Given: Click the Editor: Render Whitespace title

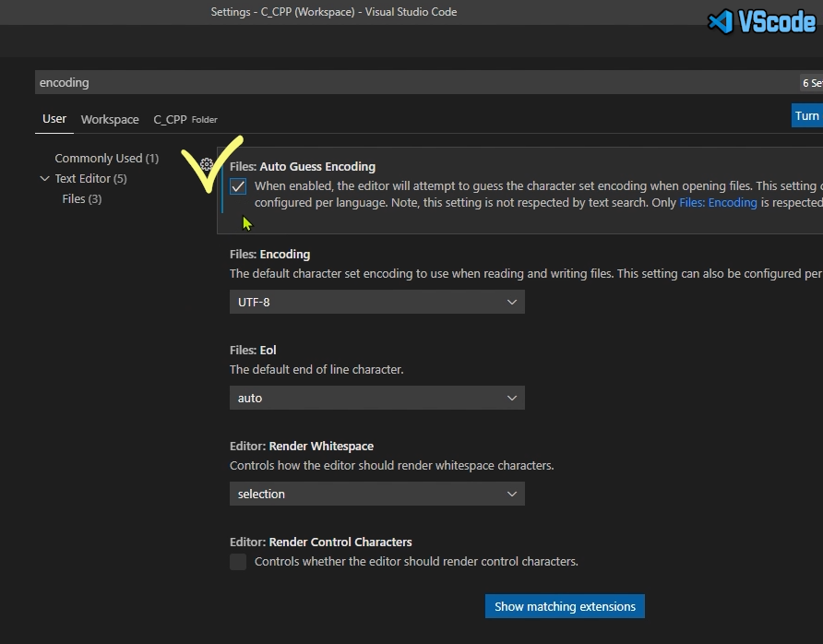Looking at the screenshot, I should pos(302,447).
